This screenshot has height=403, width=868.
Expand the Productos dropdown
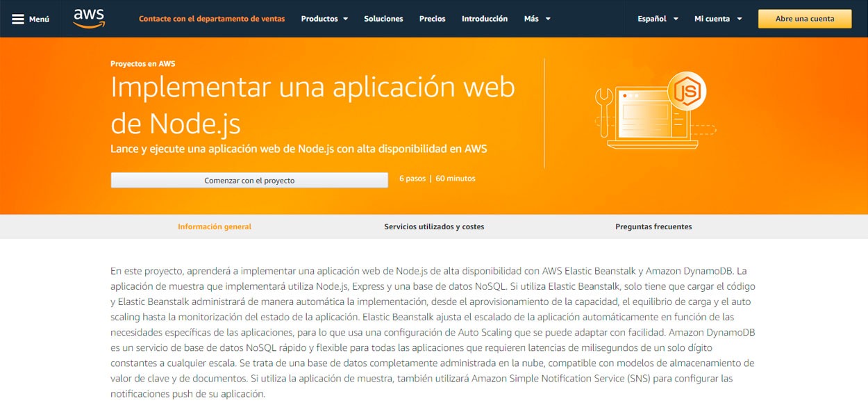pos(324,19)
